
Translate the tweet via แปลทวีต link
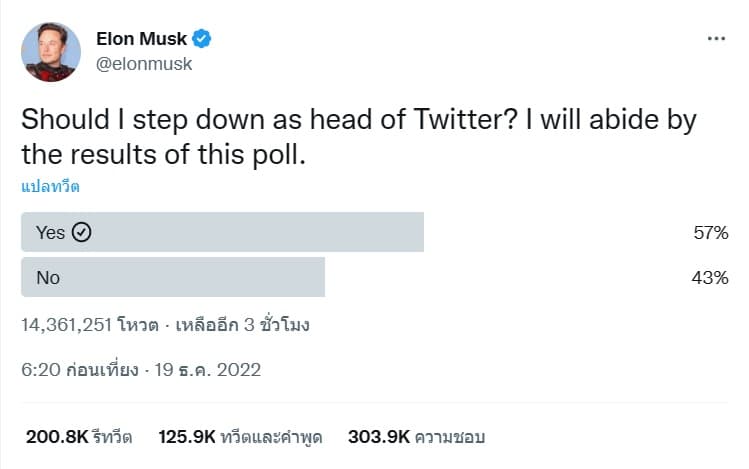point(50,186)
